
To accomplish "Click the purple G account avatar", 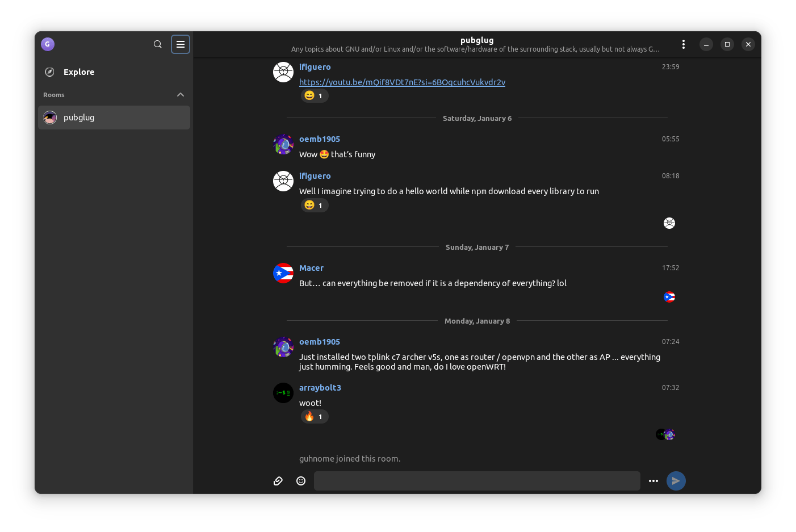I will [48, 44].
